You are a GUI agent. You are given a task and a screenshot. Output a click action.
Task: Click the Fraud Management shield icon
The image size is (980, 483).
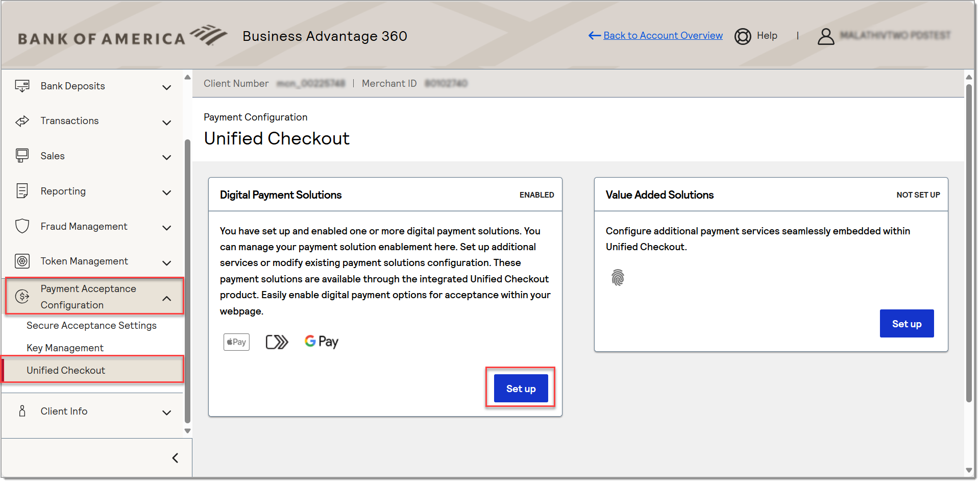[22, 226]
